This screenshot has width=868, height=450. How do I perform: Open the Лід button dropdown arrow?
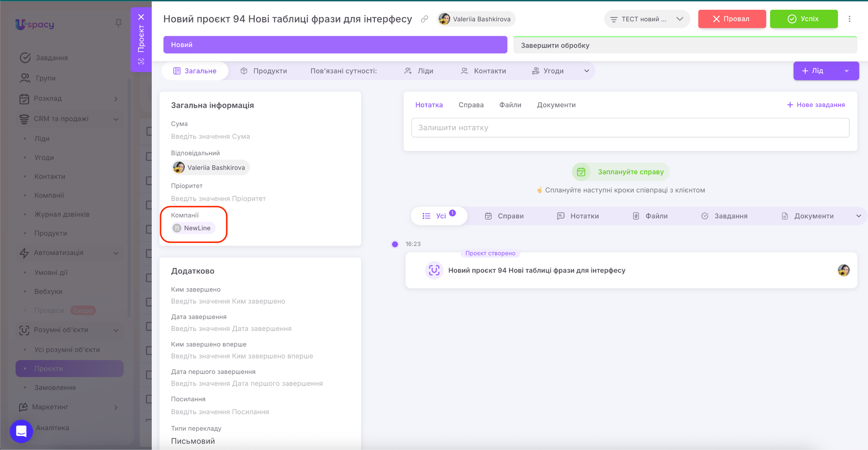tap(846, 71)
